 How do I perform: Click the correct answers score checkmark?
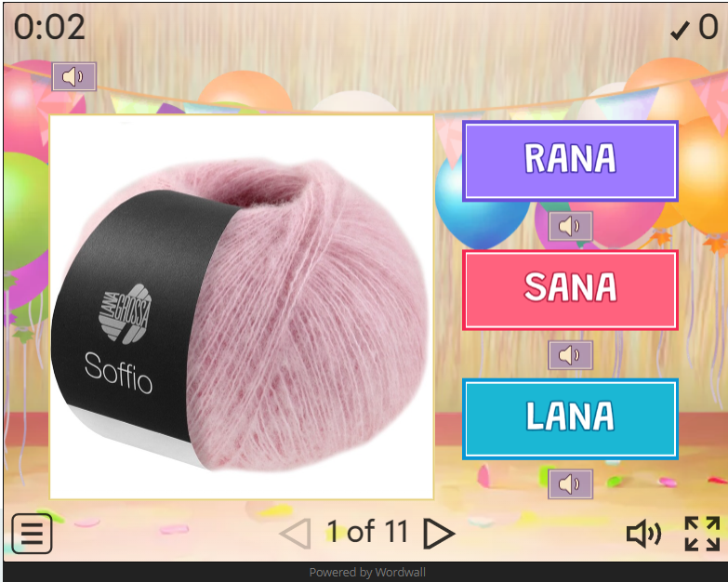click(680, 31)
